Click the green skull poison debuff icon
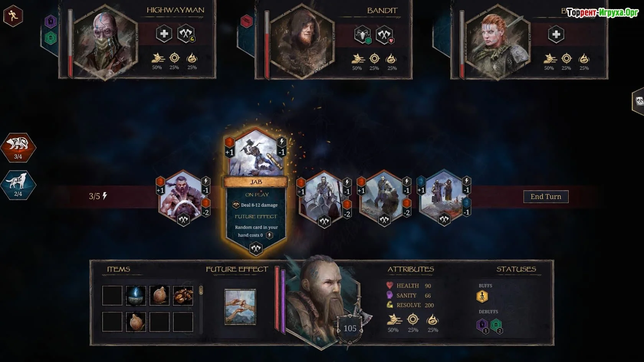644x362 pixels. 496,325
